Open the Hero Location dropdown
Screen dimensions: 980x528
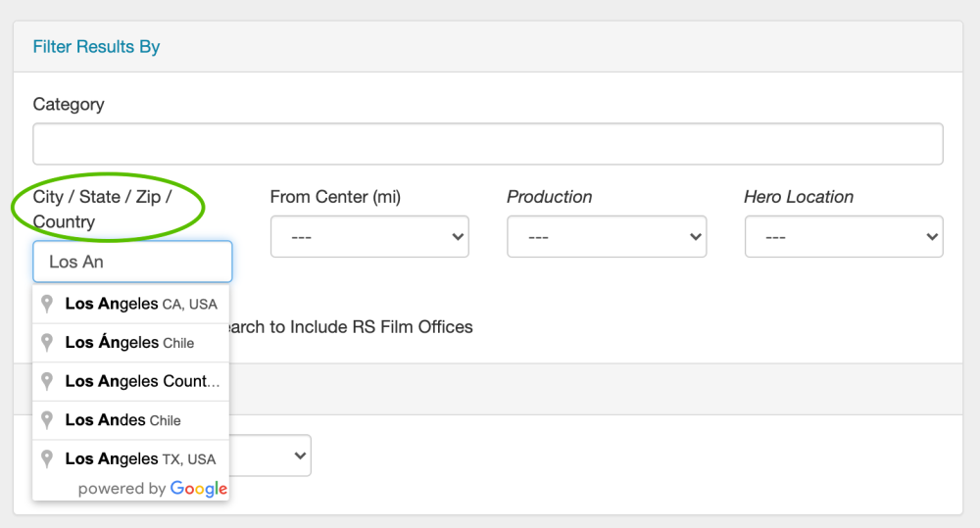coord(843,237)
